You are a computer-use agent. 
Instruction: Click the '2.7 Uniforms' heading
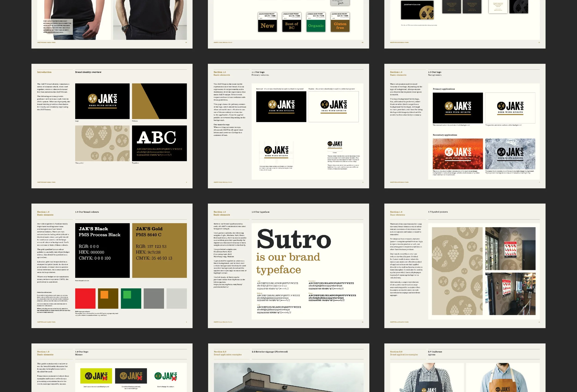click(x=435, y=352)
